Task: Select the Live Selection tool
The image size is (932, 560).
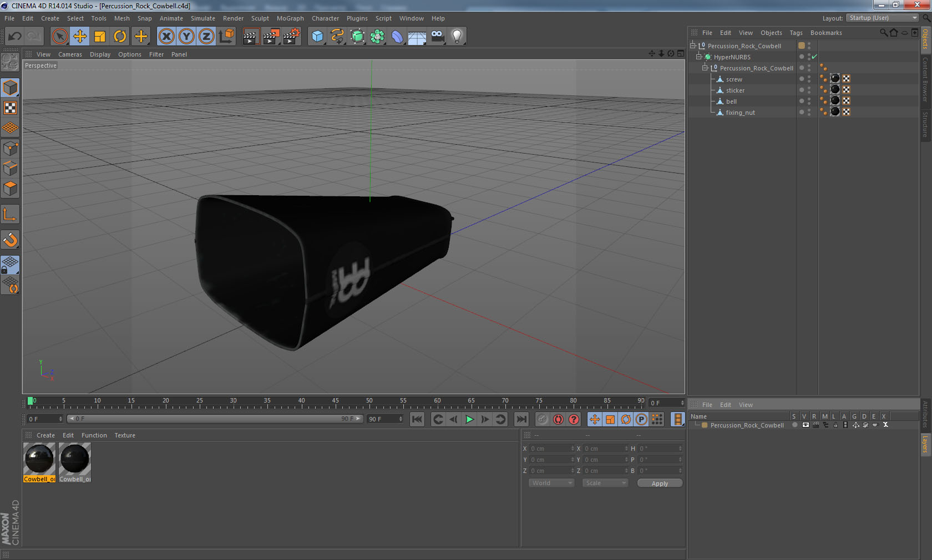Action: coord(59,37)
